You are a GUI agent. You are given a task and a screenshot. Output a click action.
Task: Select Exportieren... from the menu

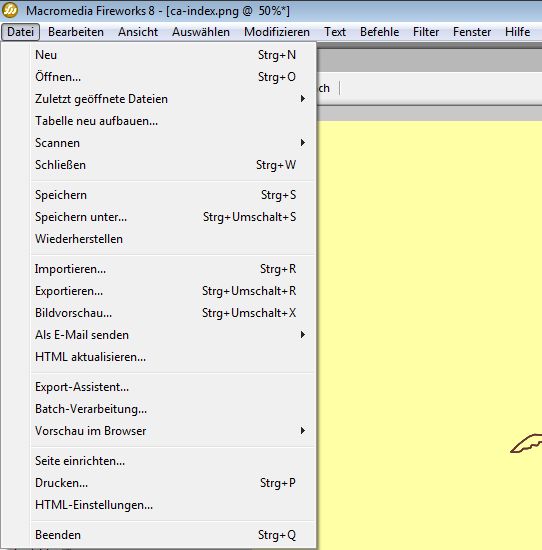point(172,291)
